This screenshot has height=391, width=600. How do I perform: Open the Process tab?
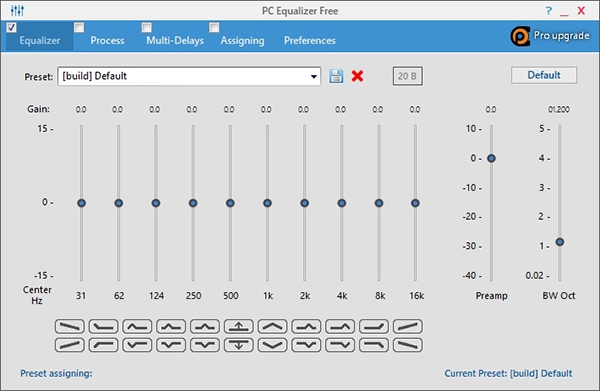tap(108, 41)
